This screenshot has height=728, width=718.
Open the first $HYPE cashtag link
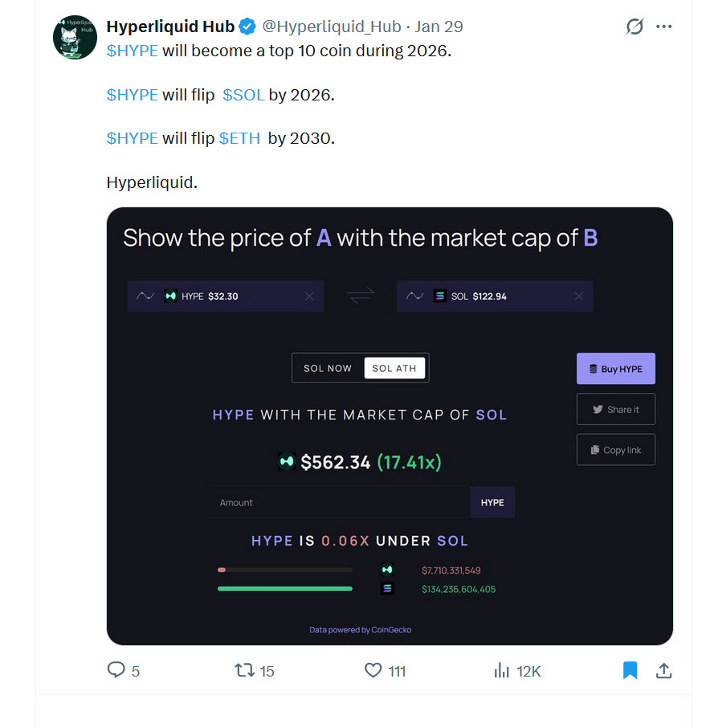(132, 50)
